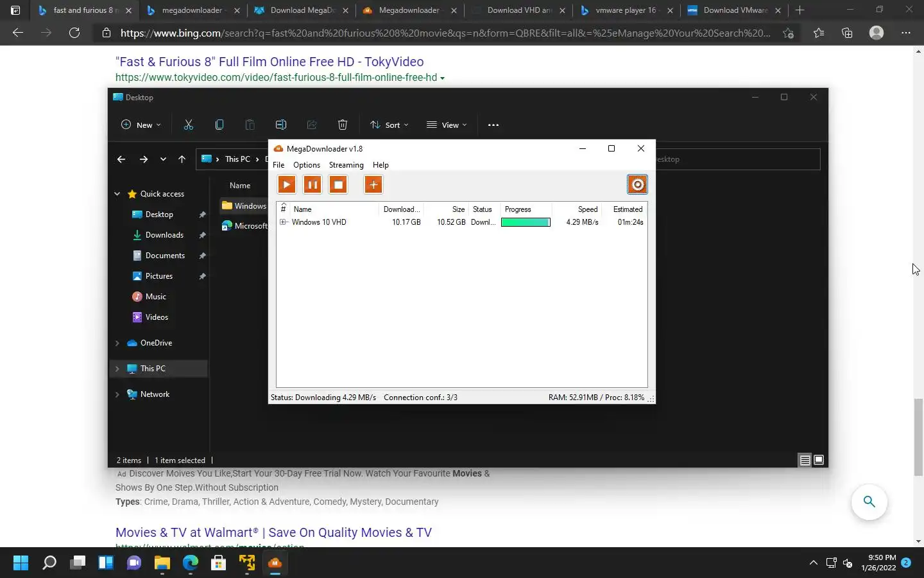Viewport: 924px width, 578px height.
Task: Click the floating search magnifier button
Action: tap(869, 502)
